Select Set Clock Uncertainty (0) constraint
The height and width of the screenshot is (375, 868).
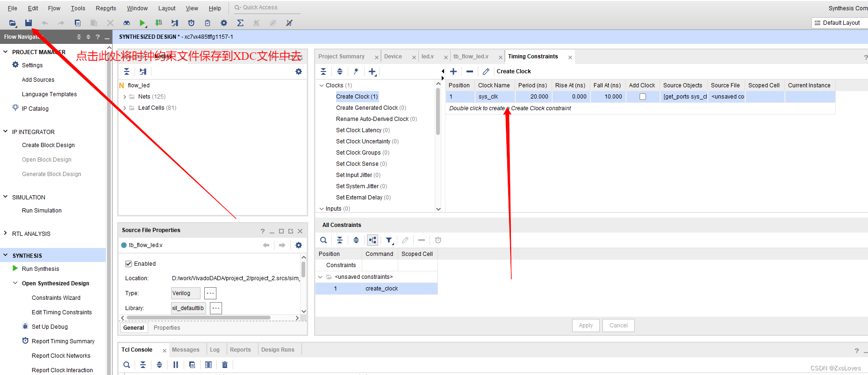tap(367, 142)
